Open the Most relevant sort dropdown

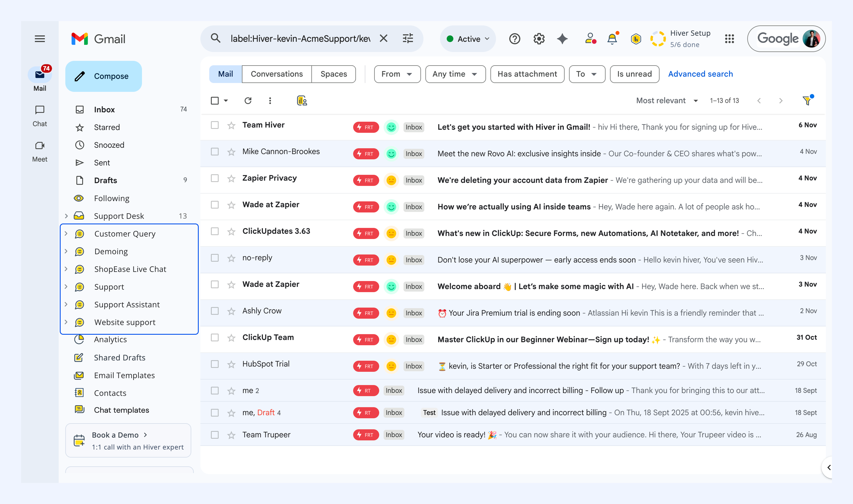[667, 100]
